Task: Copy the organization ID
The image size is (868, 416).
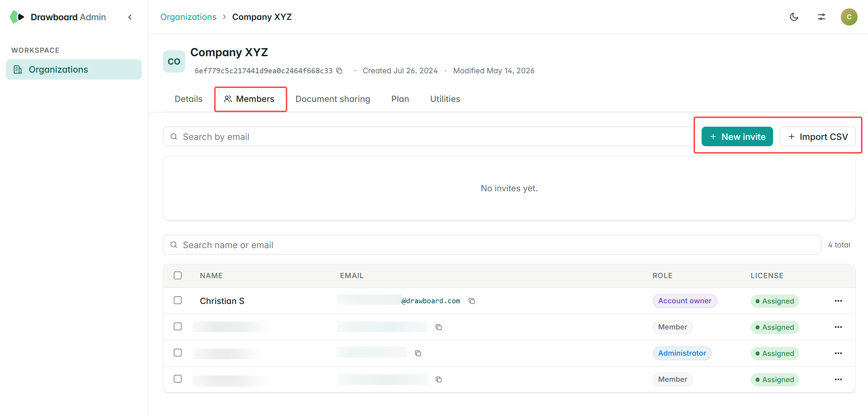Action: [x=339, y=70]
